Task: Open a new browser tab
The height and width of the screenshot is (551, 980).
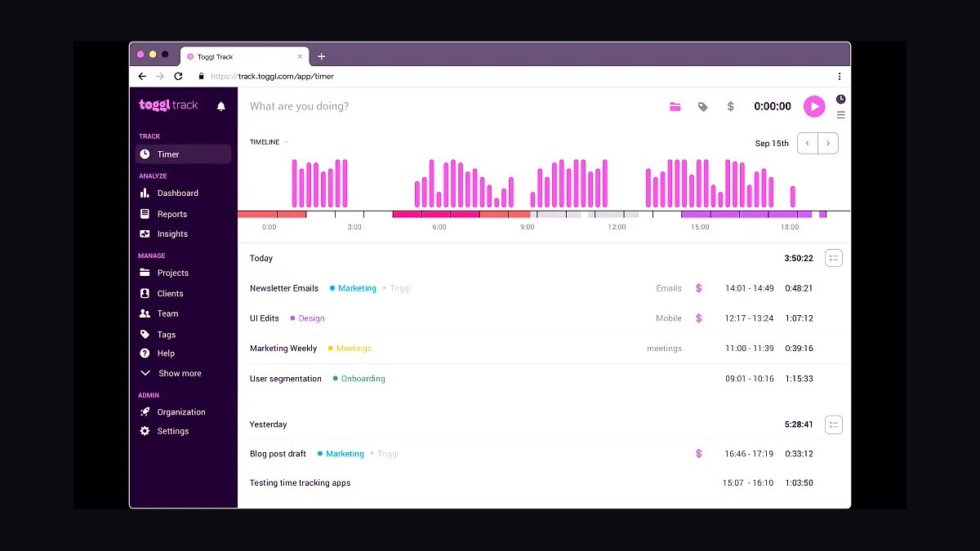Action: (x=322, y=56)
